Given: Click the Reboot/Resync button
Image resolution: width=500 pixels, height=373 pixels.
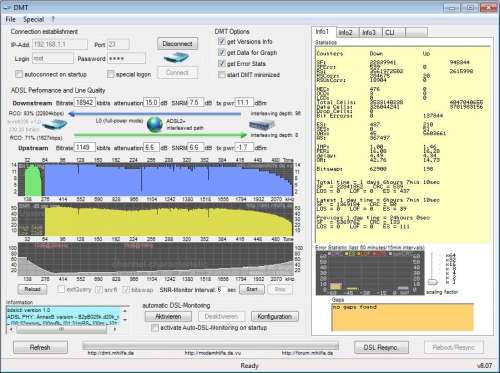Looking at the screenshot, I should 453,347.
